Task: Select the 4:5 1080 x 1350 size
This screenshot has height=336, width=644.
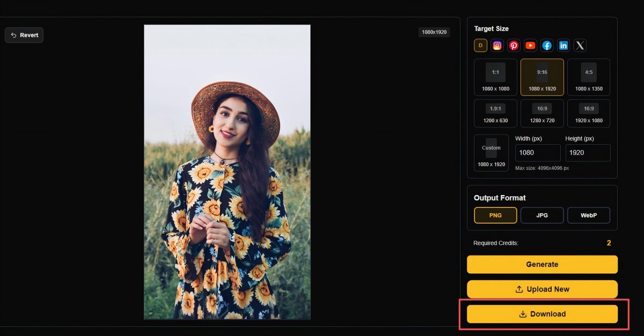Action: (589, 77)
